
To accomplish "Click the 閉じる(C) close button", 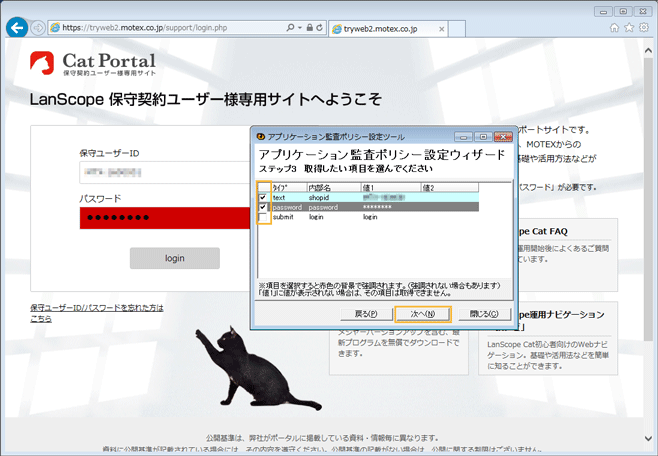I will pos(484,314).
